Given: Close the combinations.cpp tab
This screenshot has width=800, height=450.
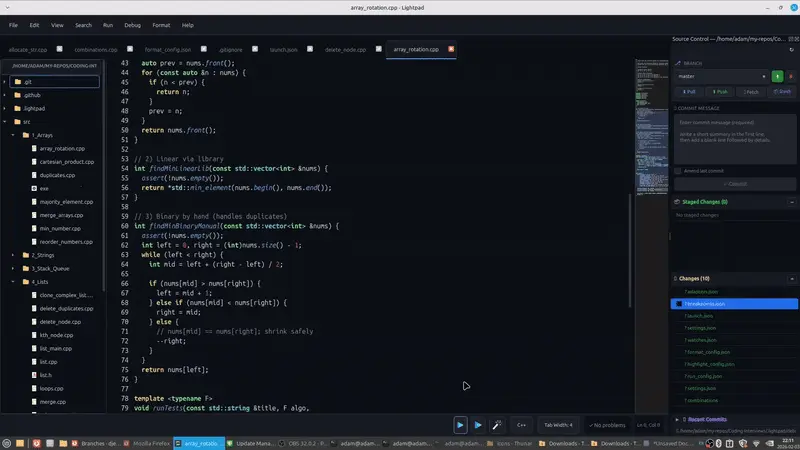Looking at the screenshot, I should coord(130,49).
